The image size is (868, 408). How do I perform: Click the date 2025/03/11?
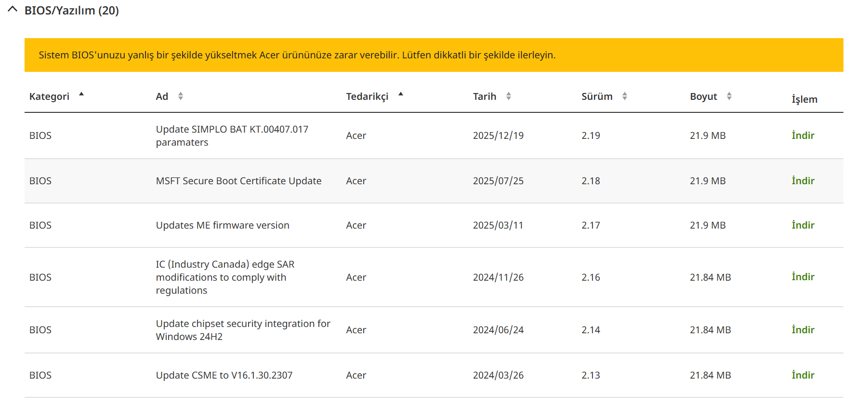[x=498, y=225]
